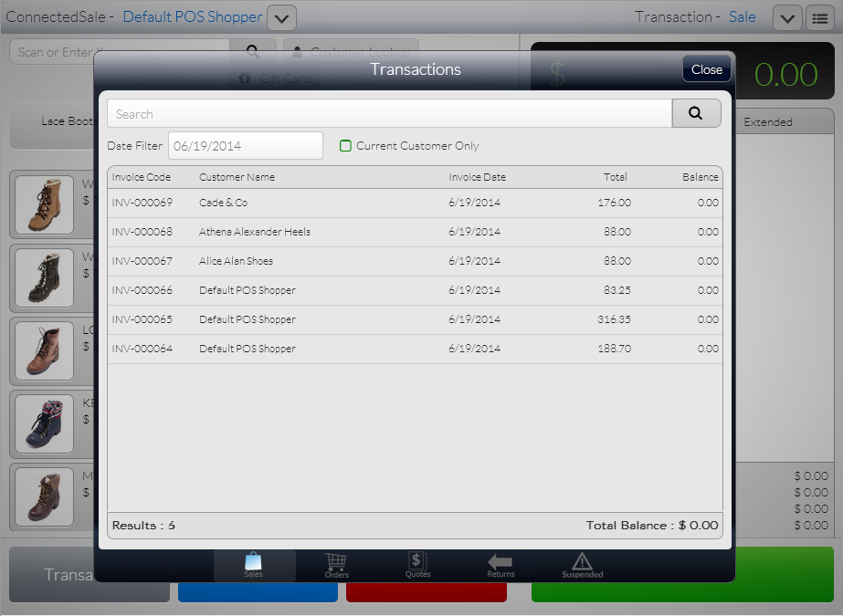Sort by Invoice Code column header
This screenshot has width=843, height=616.
pos(142,177)
